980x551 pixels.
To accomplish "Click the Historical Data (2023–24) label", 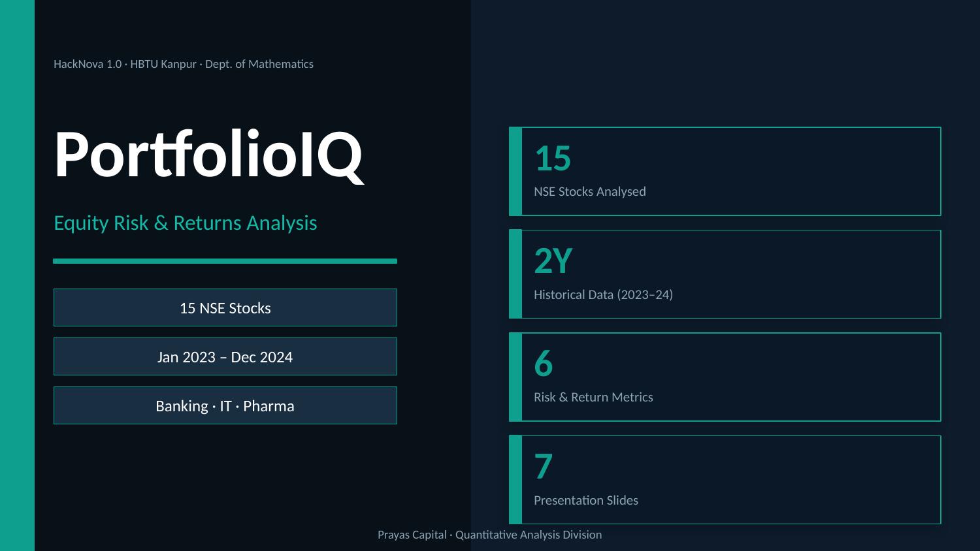I will click(x=603, y=294).
